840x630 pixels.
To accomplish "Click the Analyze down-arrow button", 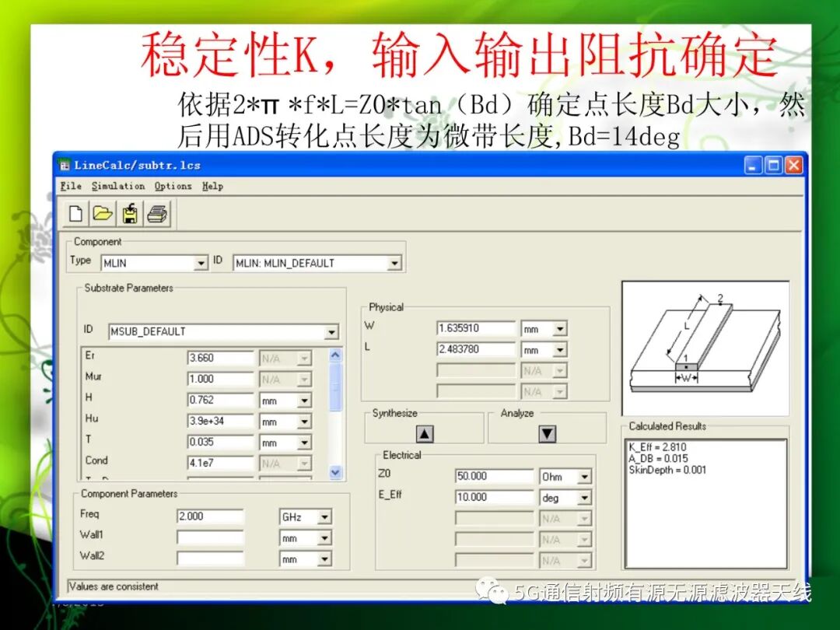I will click(x=547, y=433).
